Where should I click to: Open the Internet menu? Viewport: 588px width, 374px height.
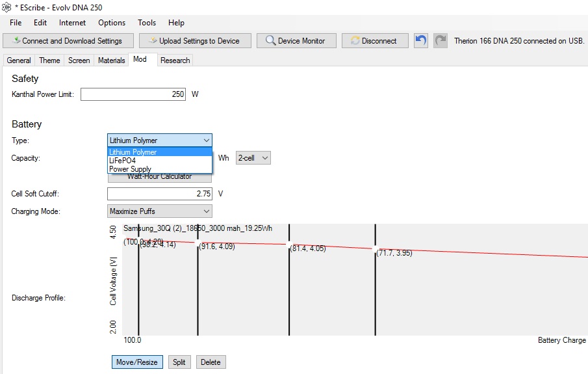pyautogui.click(x=72, y=23)
